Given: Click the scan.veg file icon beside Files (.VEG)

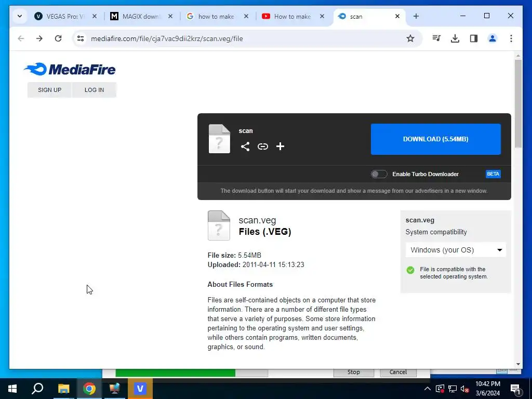Looking at the screenshot, I should pyautogui.click(x=219, y=225).
